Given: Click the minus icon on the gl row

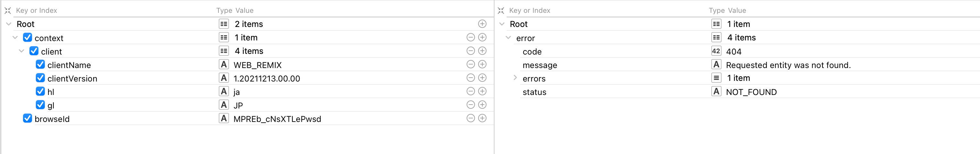Looking at the screenshot, I should pos(470,105).
